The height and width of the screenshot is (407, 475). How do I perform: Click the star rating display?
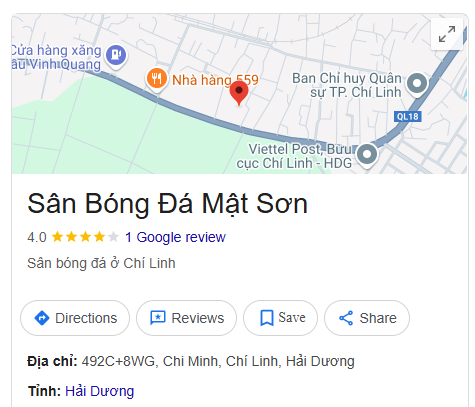pyautogui.click(x=85, y=237)
